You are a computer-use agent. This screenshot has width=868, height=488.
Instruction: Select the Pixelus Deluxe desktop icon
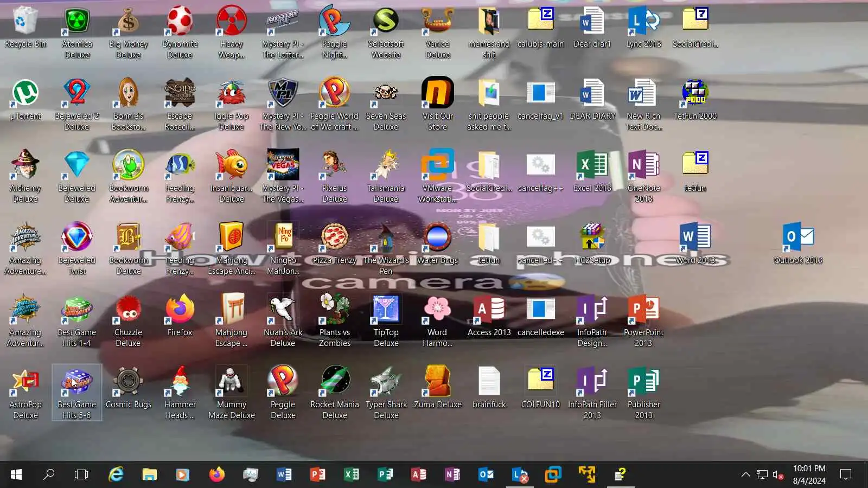335,177
